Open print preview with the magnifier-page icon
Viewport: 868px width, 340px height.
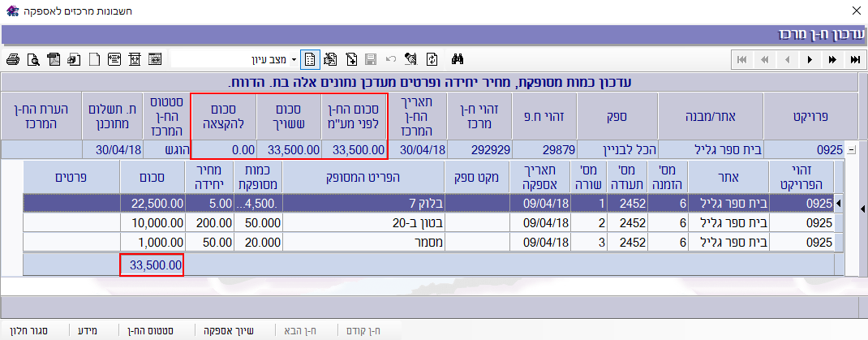click(x=33, y=59)
